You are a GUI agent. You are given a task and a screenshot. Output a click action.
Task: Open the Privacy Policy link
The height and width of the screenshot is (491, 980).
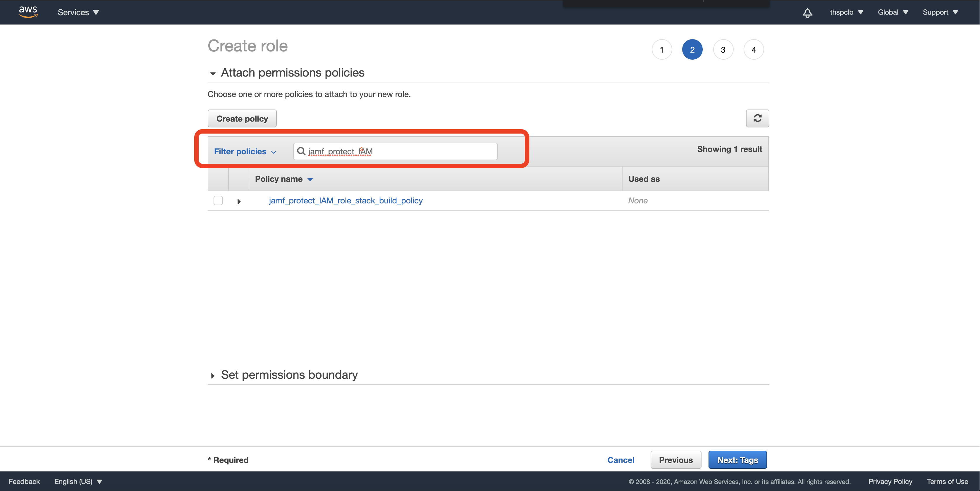[890, 481]
